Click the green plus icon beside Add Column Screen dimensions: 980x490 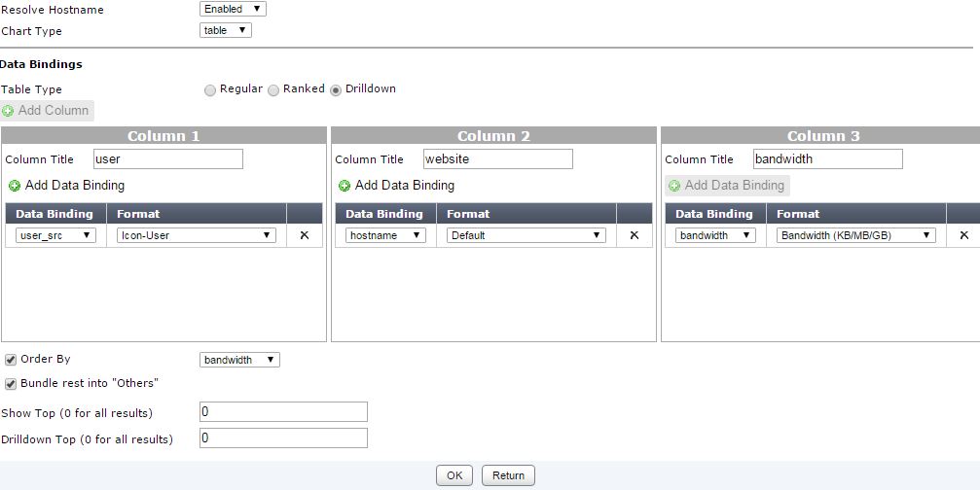coord(9,111)
